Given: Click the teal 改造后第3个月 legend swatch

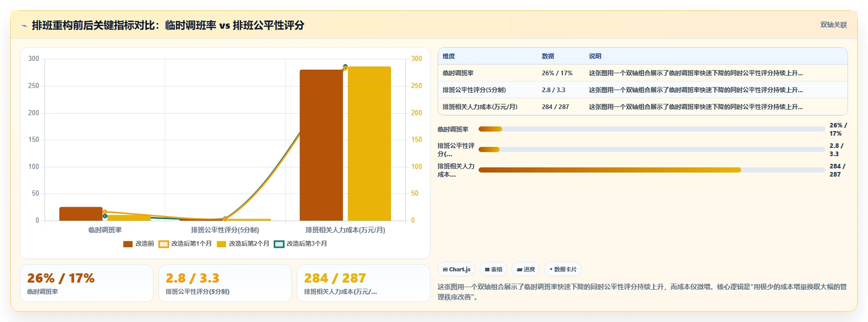Looking at the screenshot, I should point(279,244).
